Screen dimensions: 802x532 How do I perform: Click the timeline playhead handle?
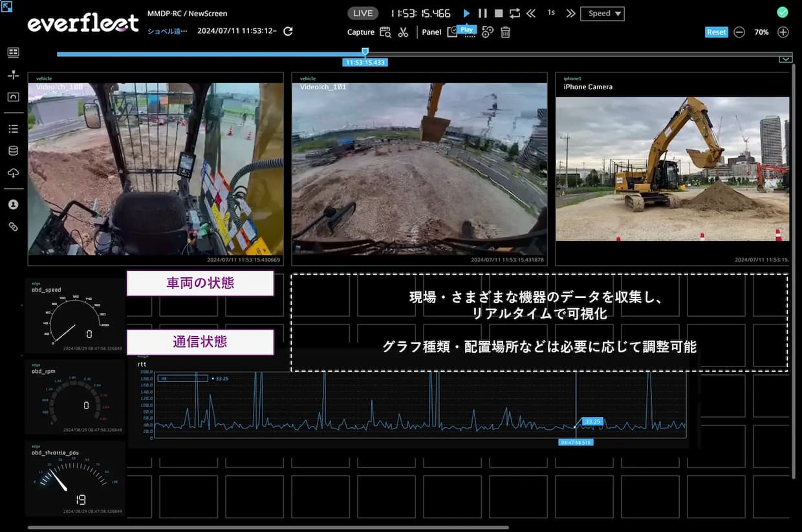coord(365,52)
